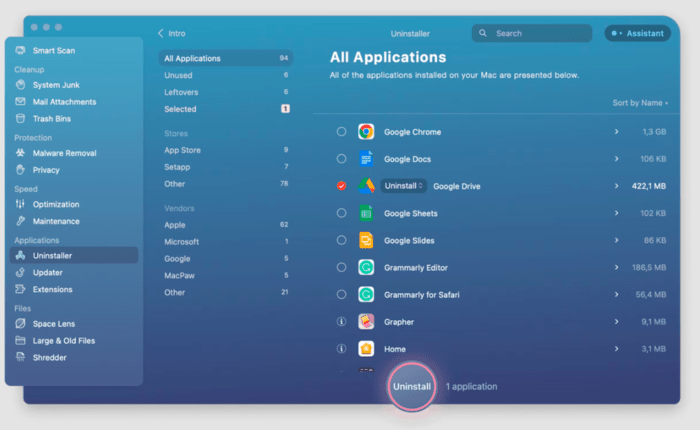Select the Shredder icon
The image size is (700, 430).
click(x=20, y=358)
